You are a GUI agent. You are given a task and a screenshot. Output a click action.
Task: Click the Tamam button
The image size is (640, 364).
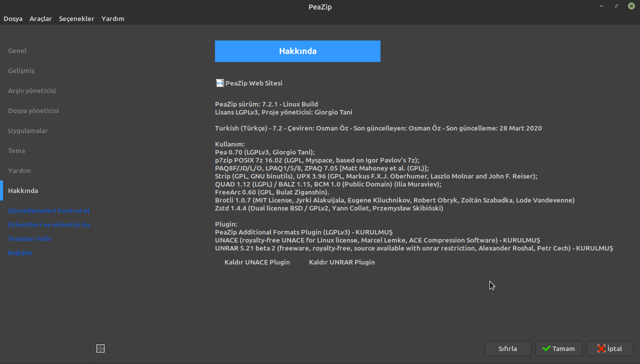559,348
